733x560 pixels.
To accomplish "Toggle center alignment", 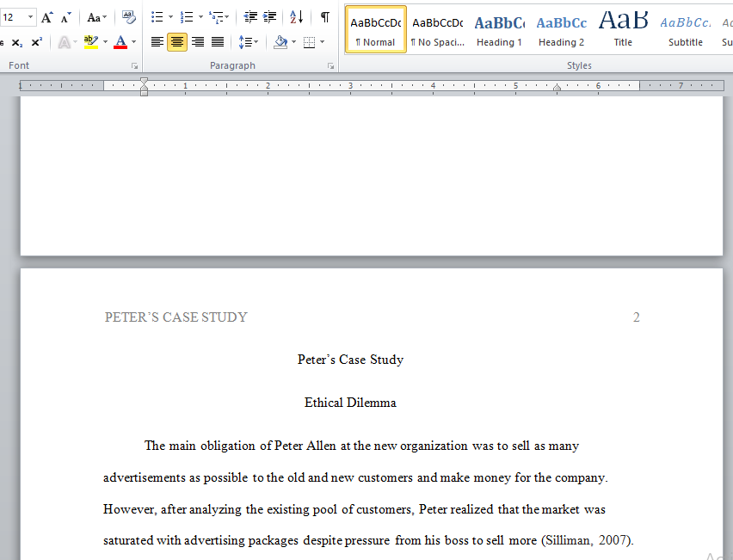I will point(177,42).
